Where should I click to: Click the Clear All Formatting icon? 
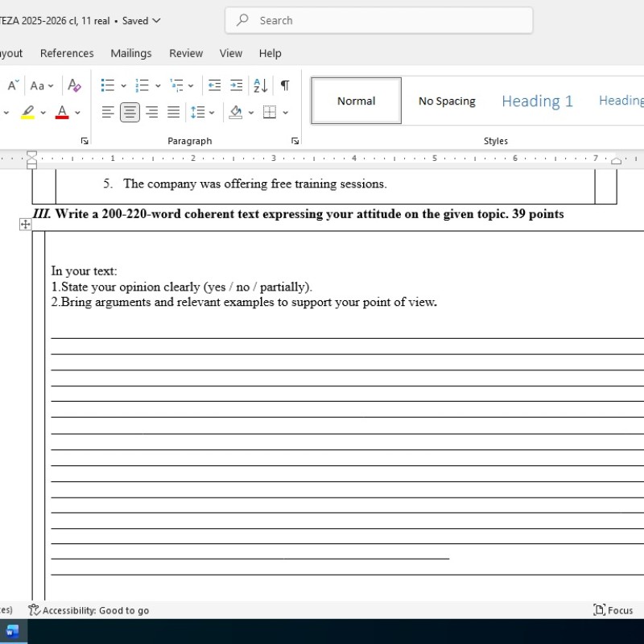tap(74, 85)
